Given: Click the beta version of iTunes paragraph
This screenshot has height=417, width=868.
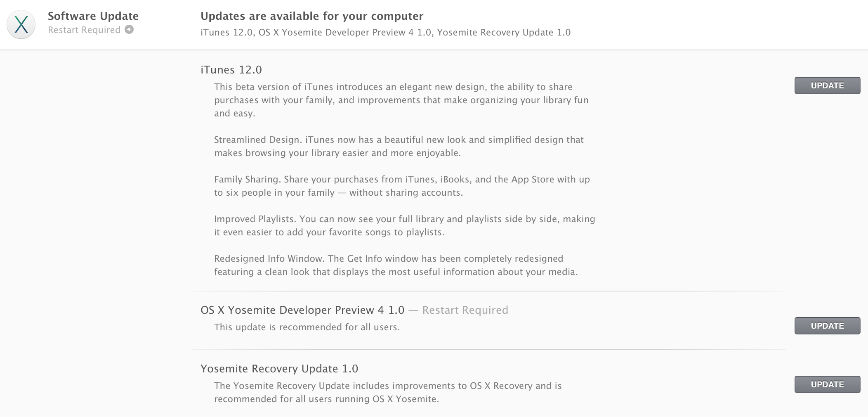Looking at the screenshot, I should pyautogui.click(x=401, y=100).
